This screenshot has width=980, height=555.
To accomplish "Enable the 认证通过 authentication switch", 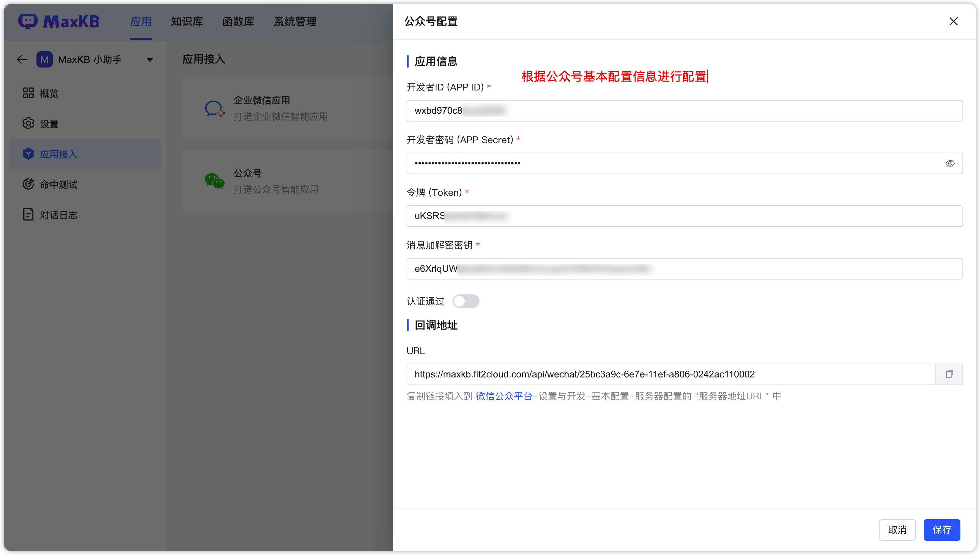I will click(466, 301).
